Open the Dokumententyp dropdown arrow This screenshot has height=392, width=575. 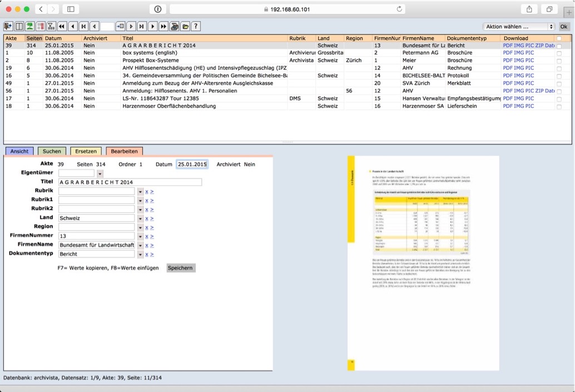coord(140,254)
